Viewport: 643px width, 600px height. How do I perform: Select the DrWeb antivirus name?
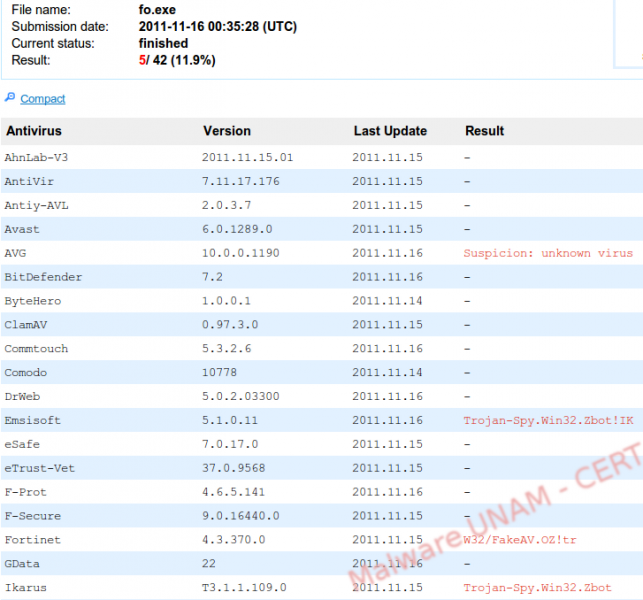point(22,397)
